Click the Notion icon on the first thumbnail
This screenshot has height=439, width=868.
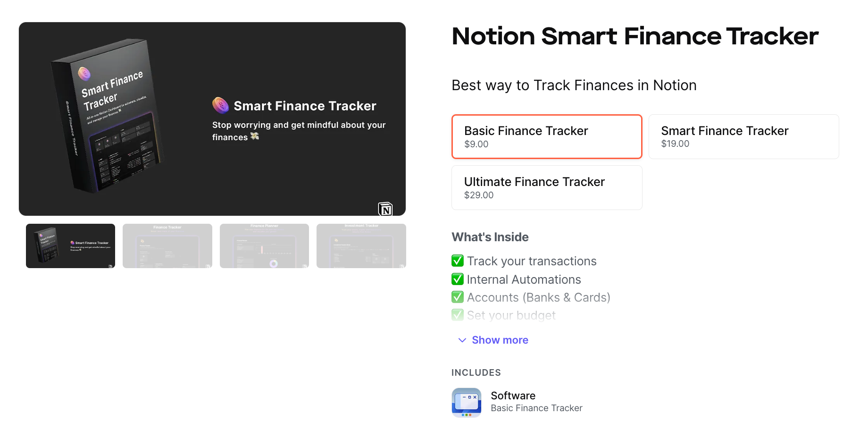tap(110, 266)
